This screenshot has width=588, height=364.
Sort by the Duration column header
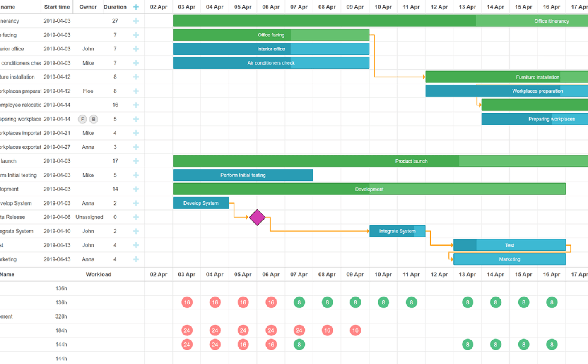(x=115, y=7)
